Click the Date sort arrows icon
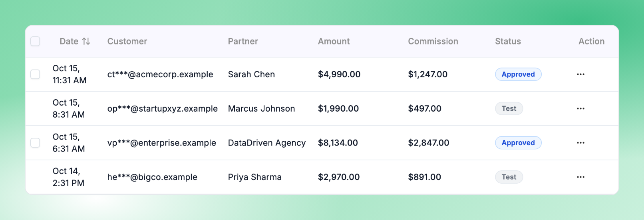Image resolution: width=644 pixels, height=220 pixels. coord(86,41)
